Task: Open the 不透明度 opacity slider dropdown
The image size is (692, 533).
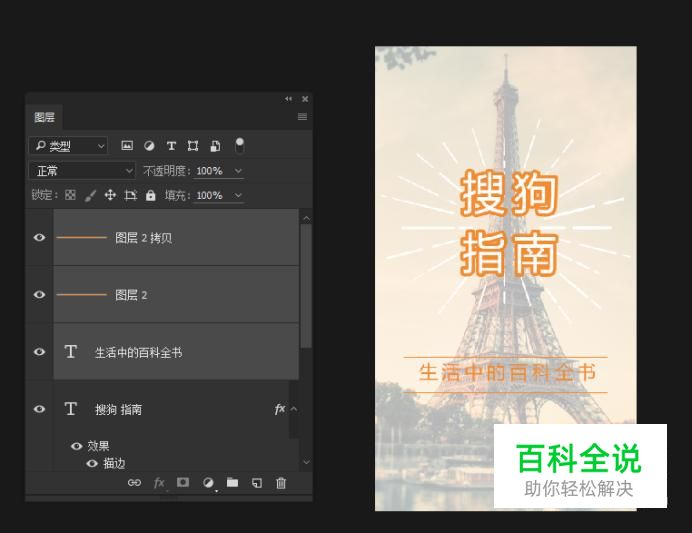Action: pos(238,171)
